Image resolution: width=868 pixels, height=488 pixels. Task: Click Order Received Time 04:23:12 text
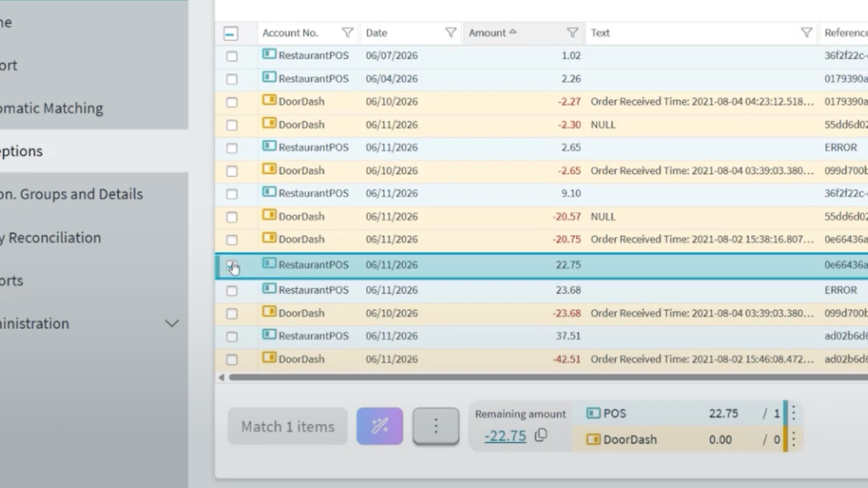pyautogui.click(x=702, y=102)
